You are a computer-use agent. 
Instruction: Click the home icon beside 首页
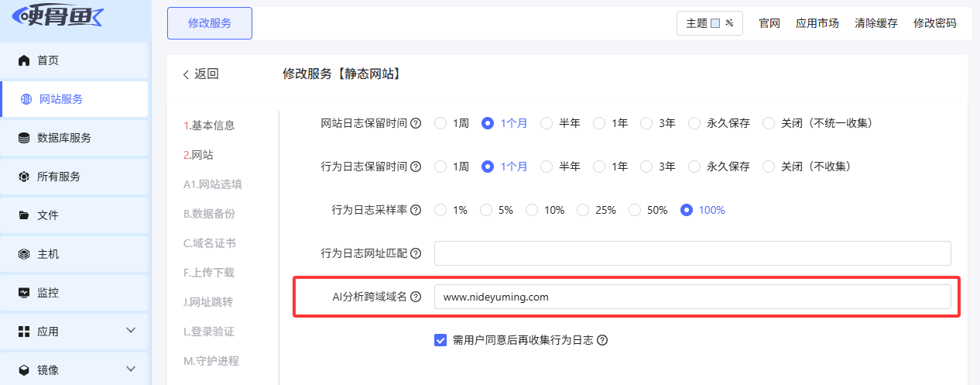[x=24, y=60]
